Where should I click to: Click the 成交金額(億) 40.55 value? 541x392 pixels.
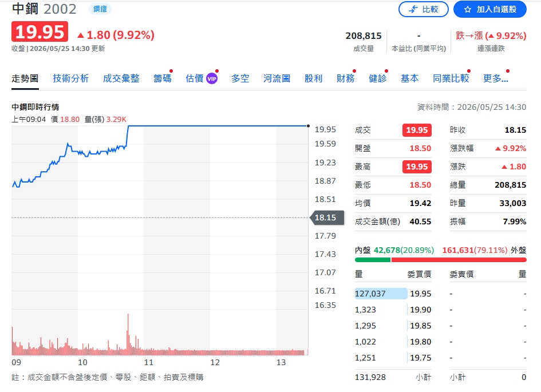click(x=420, y=221)
